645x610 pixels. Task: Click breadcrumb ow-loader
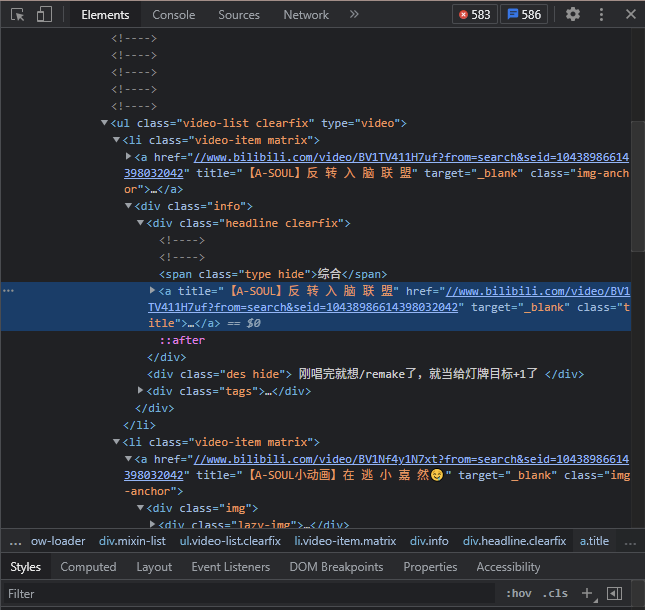[58, 541]
